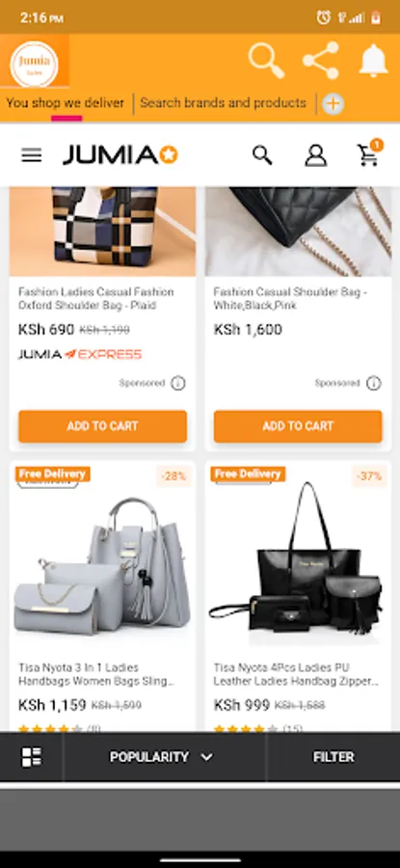Open the hamburger menu next to JUMIA logo
400x868 pixels.
point(32,155)
